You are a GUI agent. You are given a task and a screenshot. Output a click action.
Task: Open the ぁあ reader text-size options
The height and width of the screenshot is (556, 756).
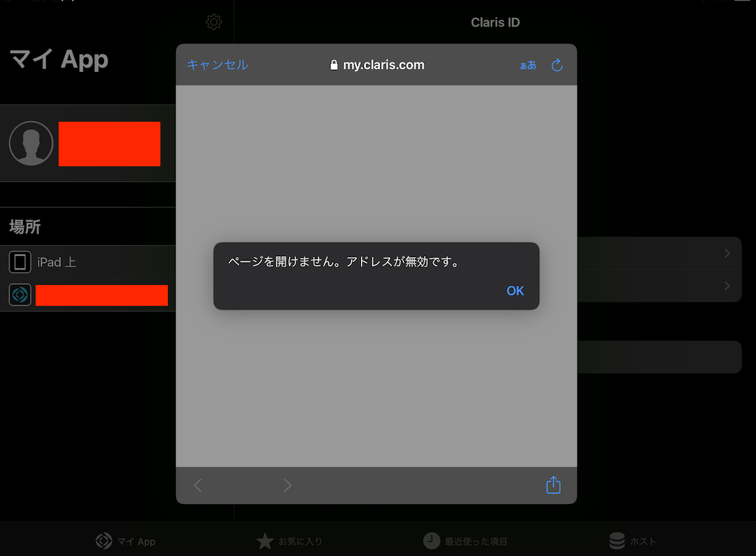(528, 65)
